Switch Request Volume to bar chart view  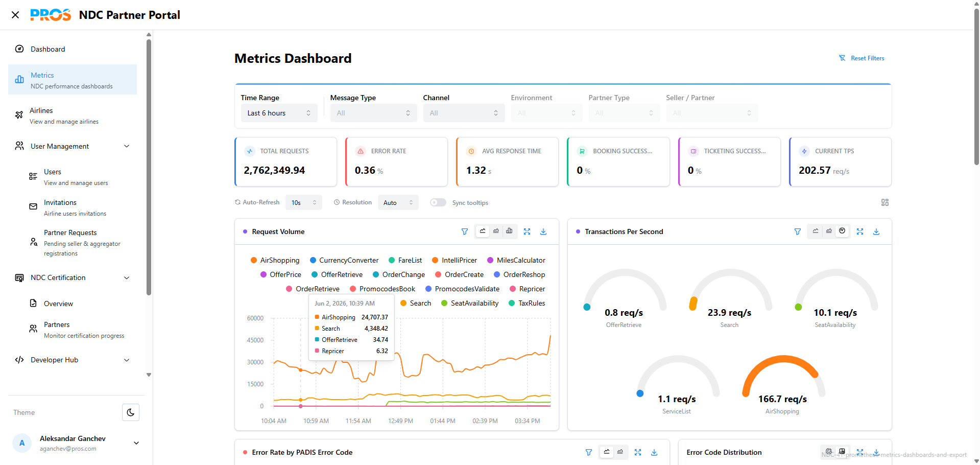[509, 231]
